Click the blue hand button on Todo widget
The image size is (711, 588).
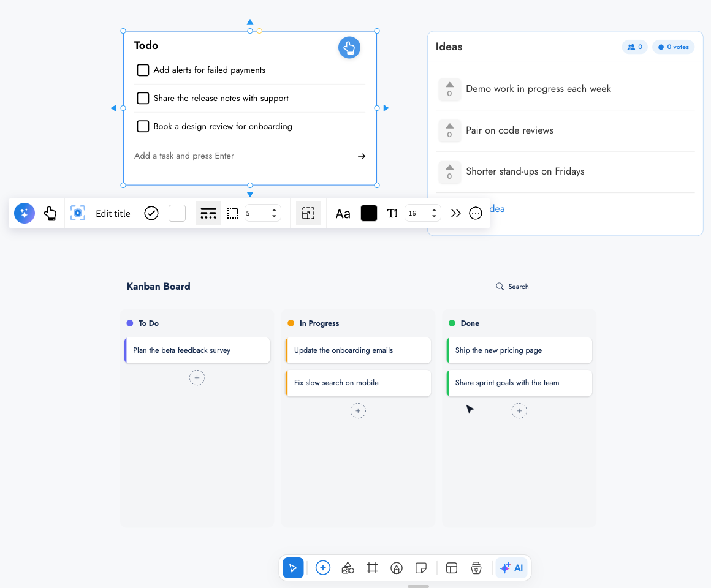click(349, 48)
